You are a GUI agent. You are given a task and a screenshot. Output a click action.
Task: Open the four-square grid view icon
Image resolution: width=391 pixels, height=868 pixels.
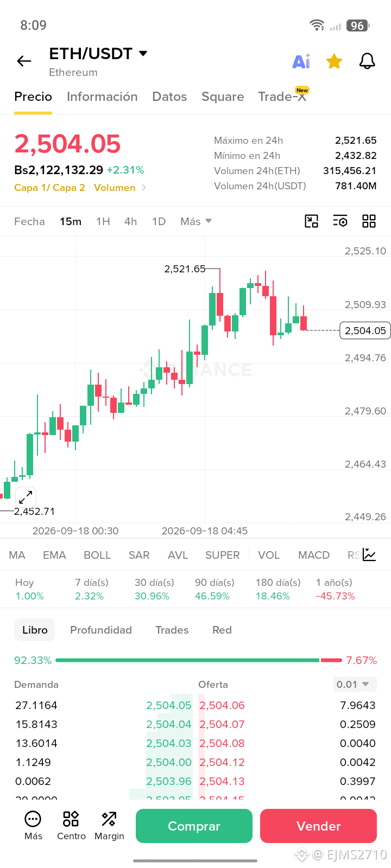click(x=369, y=221)
